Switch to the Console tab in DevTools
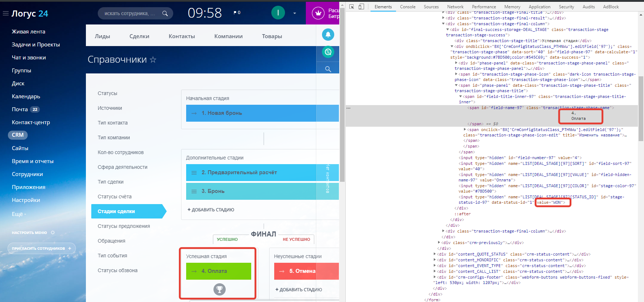644x302 pixels. point(408,7)
